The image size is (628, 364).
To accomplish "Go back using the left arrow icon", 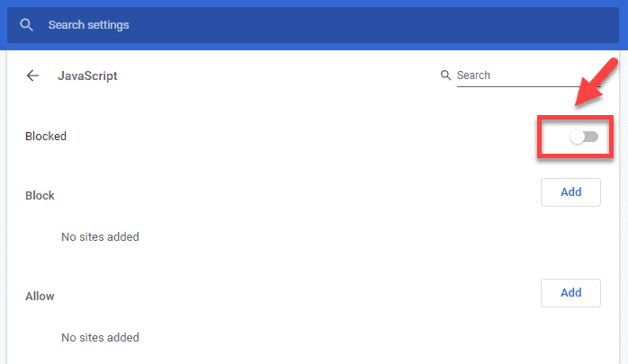I will (32, 75).
